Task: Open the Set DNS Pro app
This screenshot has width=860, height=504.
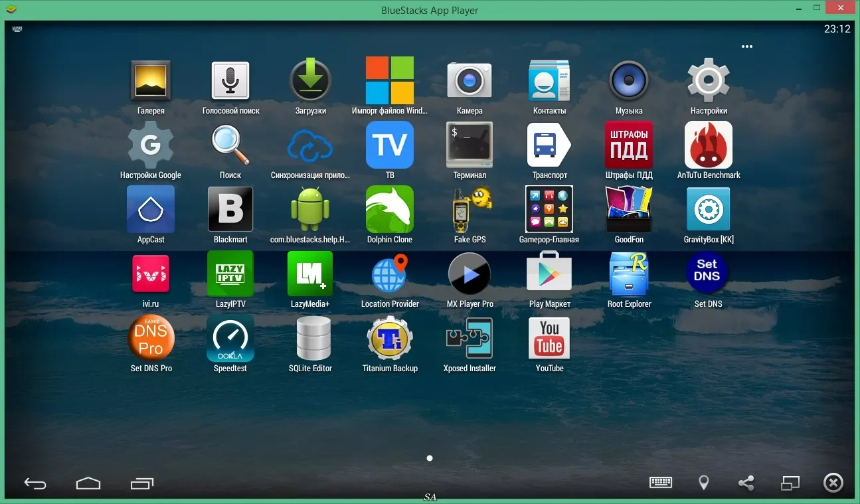Action: (x=151, y=338)
